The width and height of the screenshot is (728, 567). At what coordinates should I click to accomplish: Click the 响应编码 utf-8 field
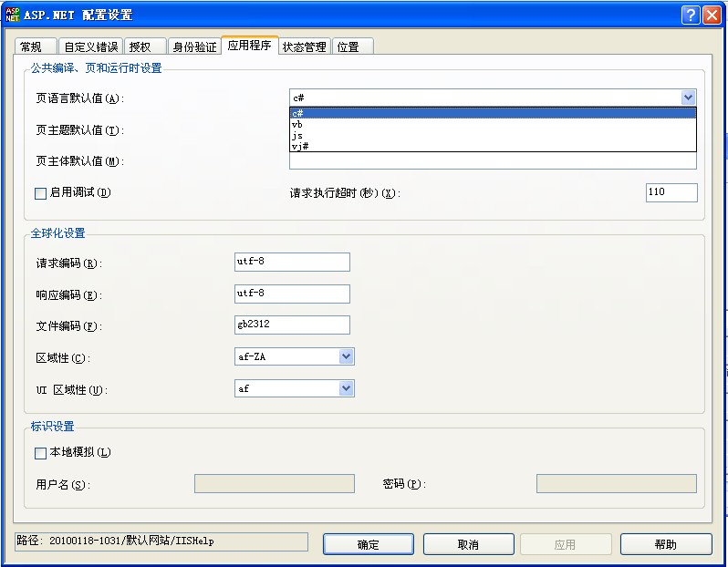292,294
